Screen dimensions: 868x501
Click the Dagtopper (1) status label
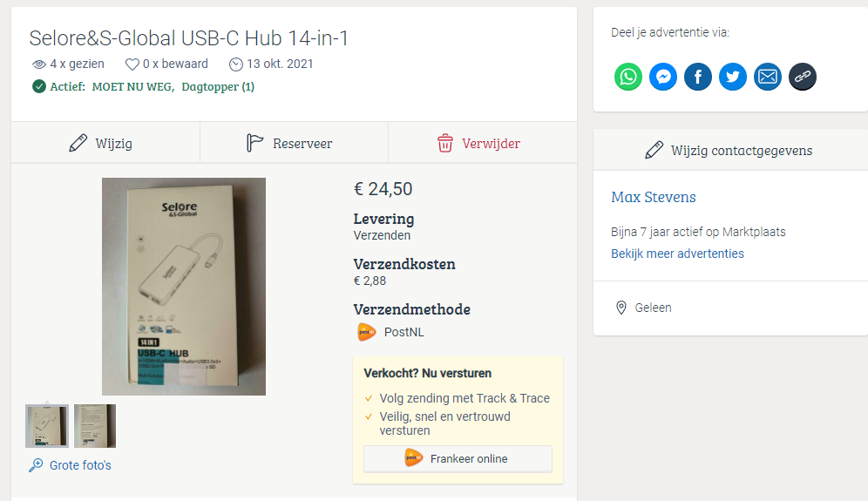coord(218,87)
